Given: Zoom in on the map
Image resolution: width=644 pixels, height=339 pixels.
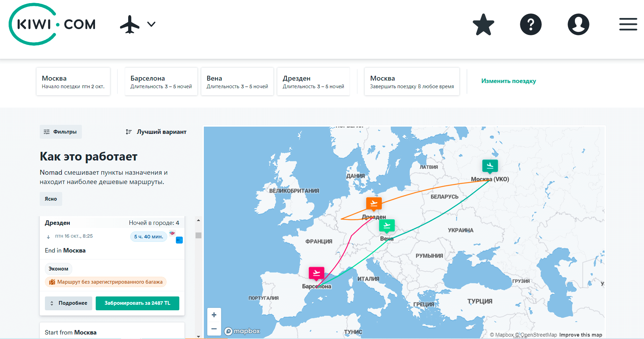Looking at the screenshot, I should (214, 315).
